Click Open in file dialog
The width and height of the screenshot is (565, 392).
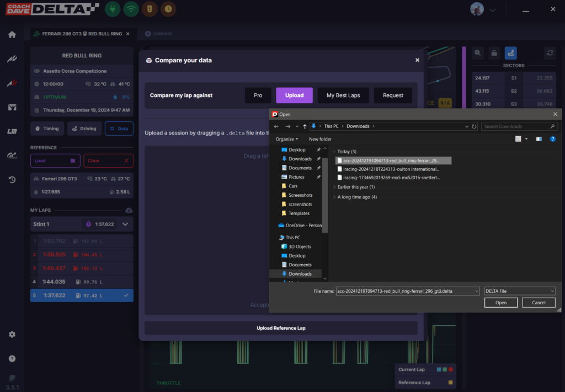(501, 303)
